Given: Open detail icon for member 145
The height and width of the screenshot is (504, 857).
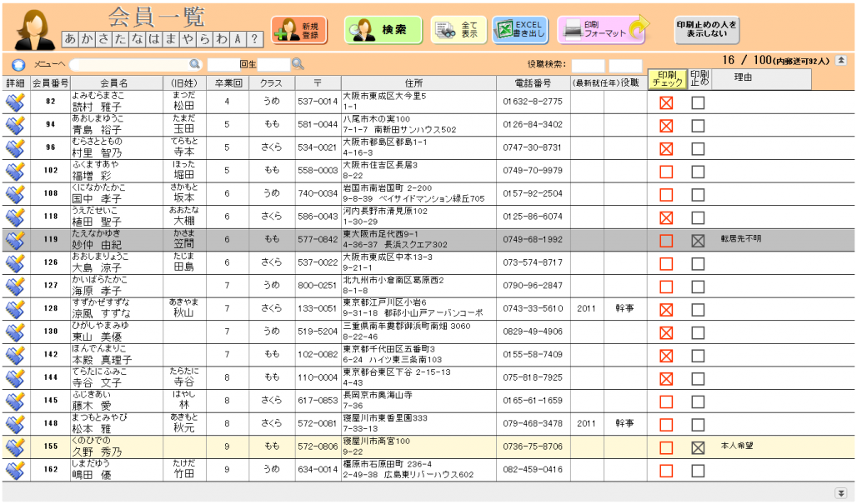Looking at the screenshot, I should (15, 401).
